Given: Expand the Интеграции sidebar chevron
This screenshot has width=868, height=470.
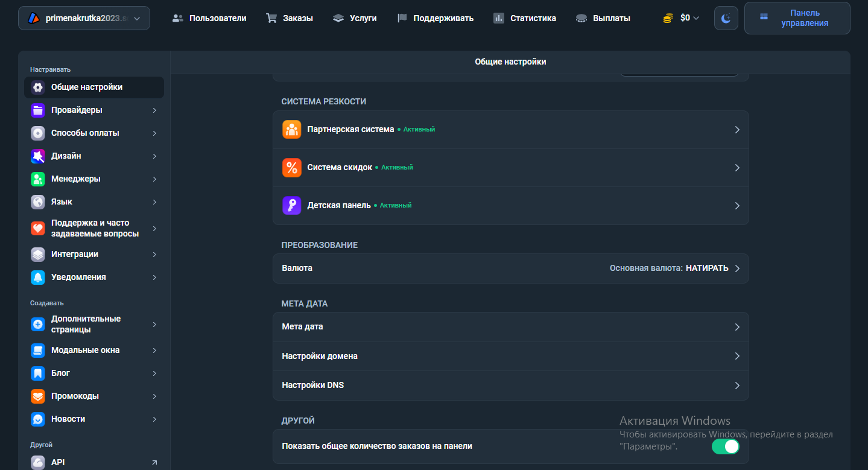Looking at the screenshot, I should [x=154, y=255].
